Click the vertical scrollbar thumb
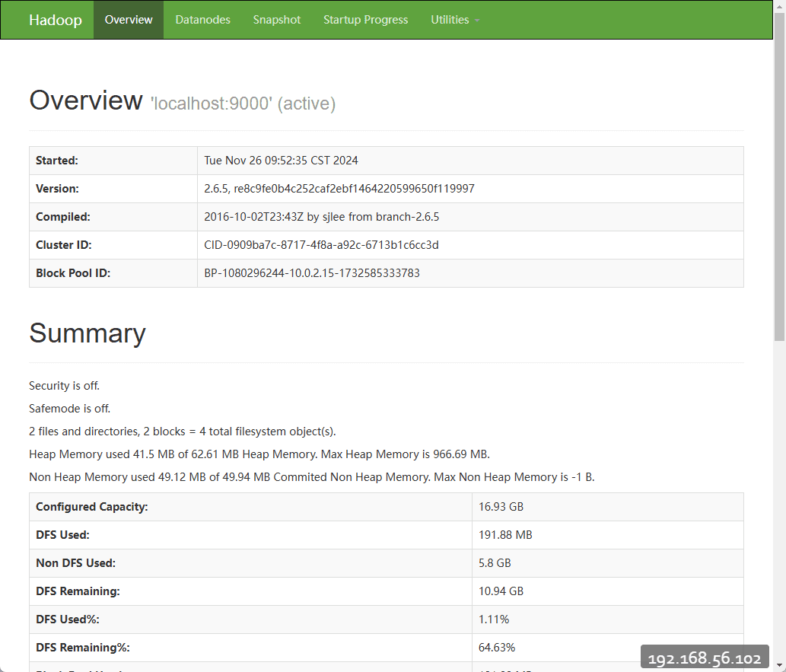This screenshot has height=672, width=786. point(779,178)
